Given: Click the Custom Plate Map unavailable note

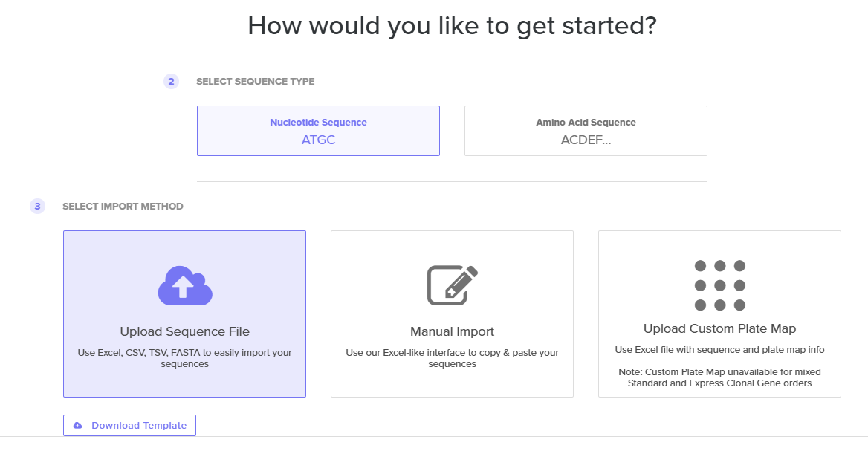Looking at the screenshot, I should tap(719, 377).
